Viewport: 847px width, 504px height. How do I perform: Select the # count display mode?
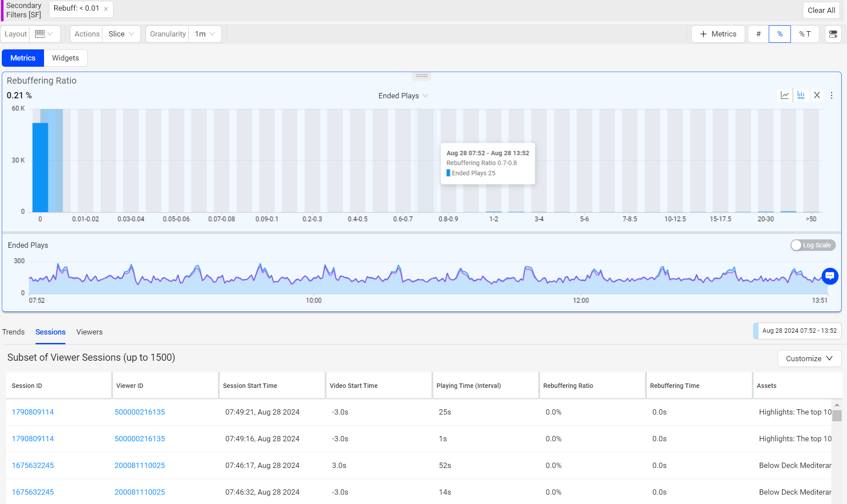click(758, 34)
